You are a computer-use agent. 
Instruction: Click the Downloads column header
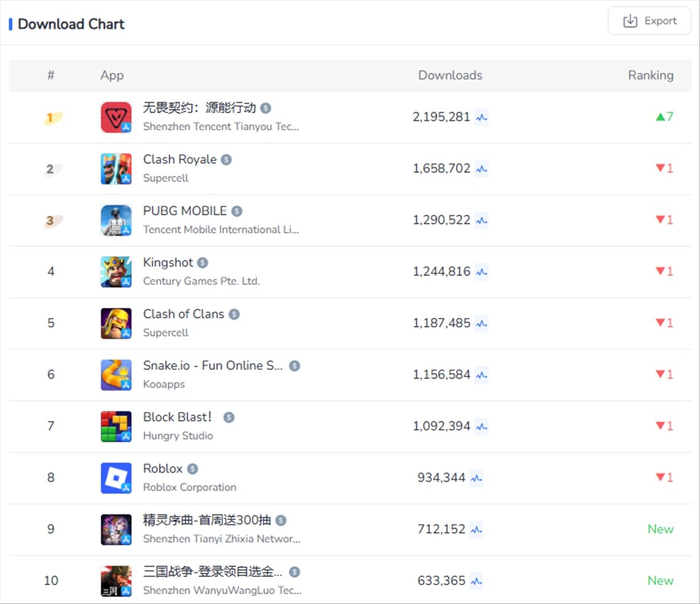point(450,75)
